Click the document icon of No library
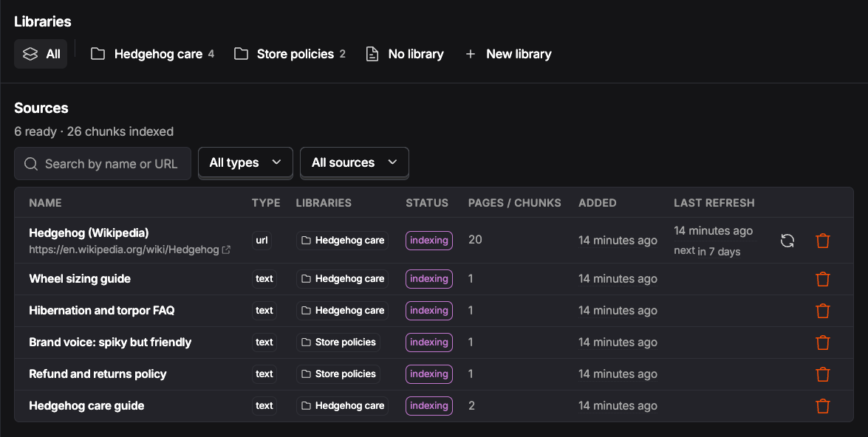The height and width of the screenshot is (437, 868). click(372, 54)
